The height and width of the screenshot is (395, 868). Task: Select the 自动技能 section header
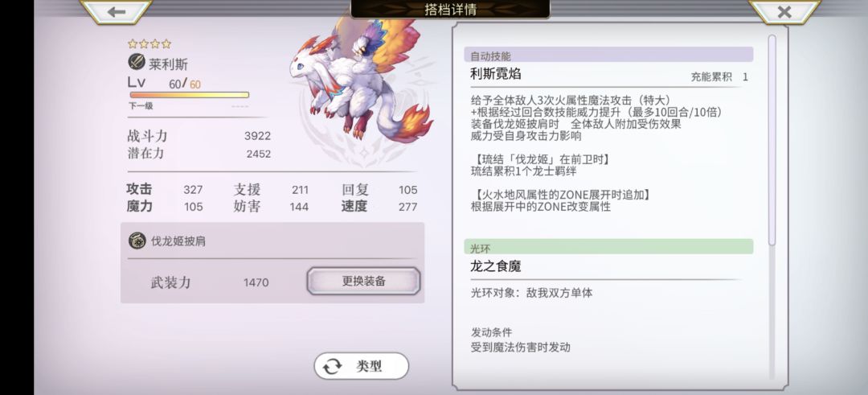(x=608, y=56)
